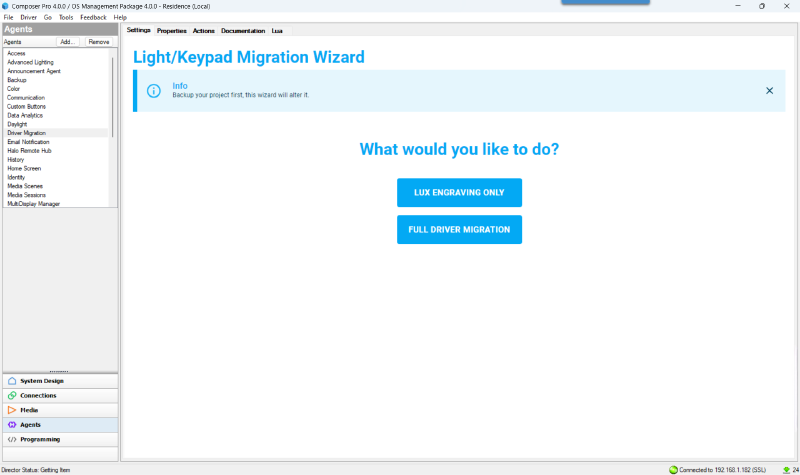The image size is (800, 475).
Task: Open the System Design view
Action: coord(60,381)
